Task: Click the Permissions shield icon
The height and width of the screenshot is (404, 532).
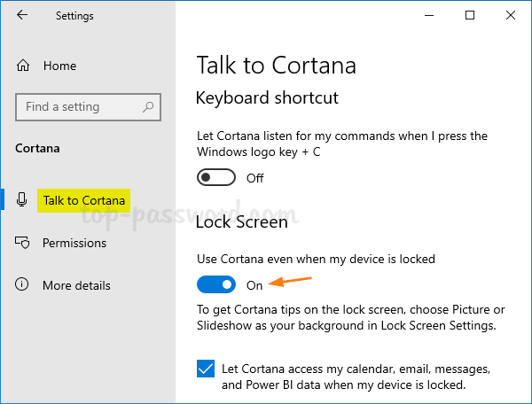Action: (x=23, y=243)
